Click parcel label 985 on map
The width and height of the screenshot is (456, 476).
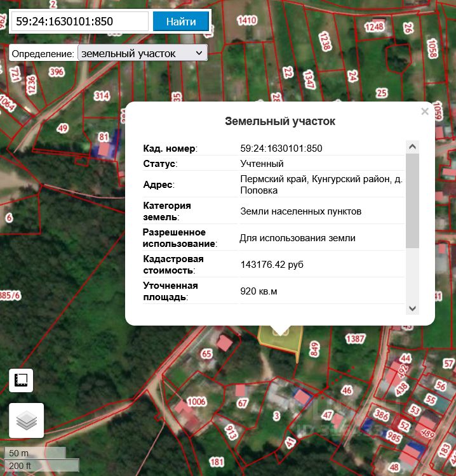(x=394, y=437)
